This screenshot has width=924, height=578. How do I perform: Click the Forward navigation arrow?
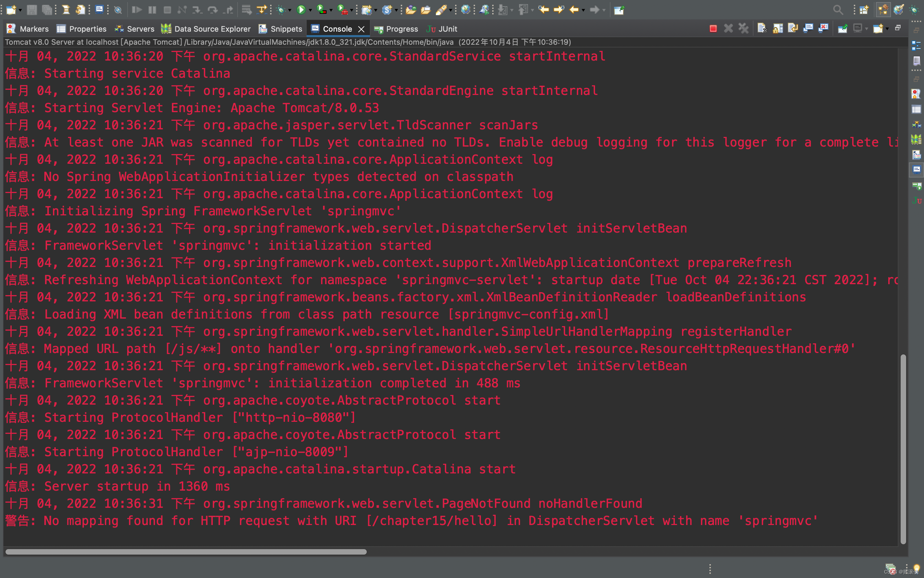594,10
